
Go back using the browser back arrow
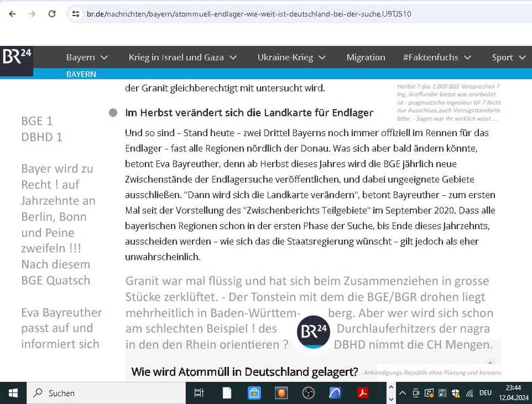(11, 13)
